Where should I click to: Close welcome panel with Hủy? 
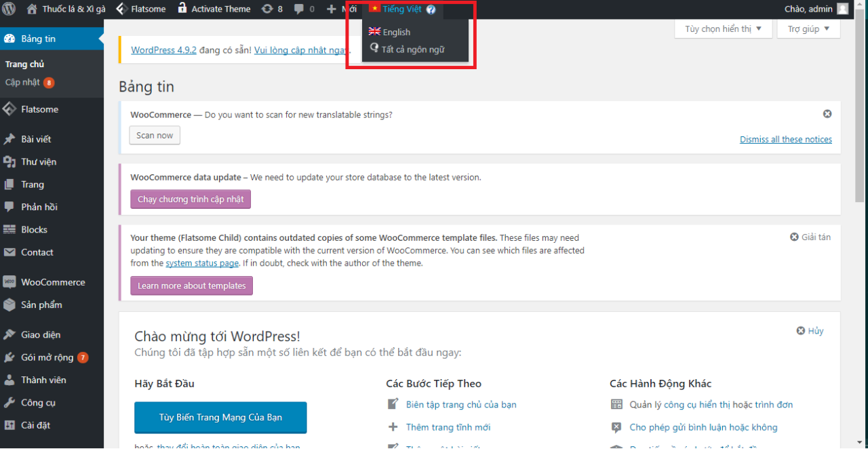tap(810, 331)
